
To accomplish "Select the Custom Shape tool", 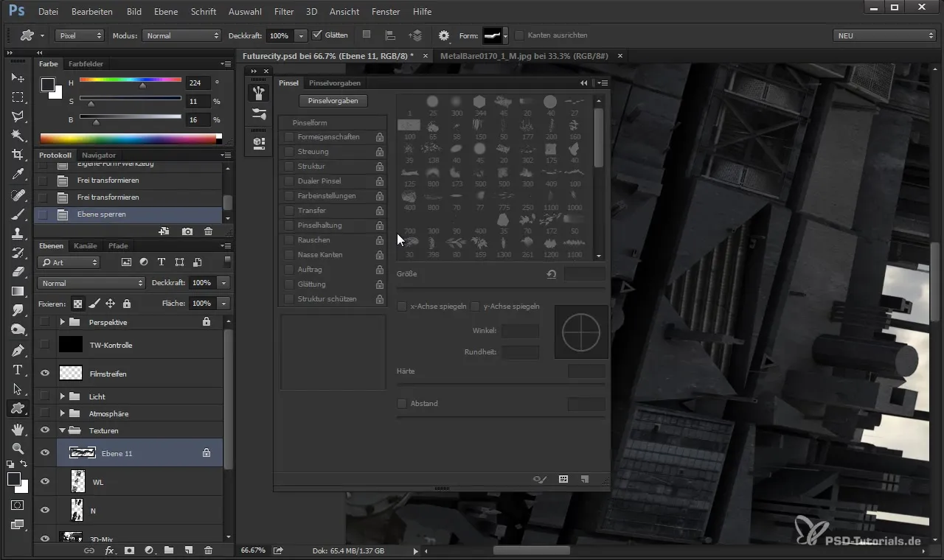I will click(18, 408).
